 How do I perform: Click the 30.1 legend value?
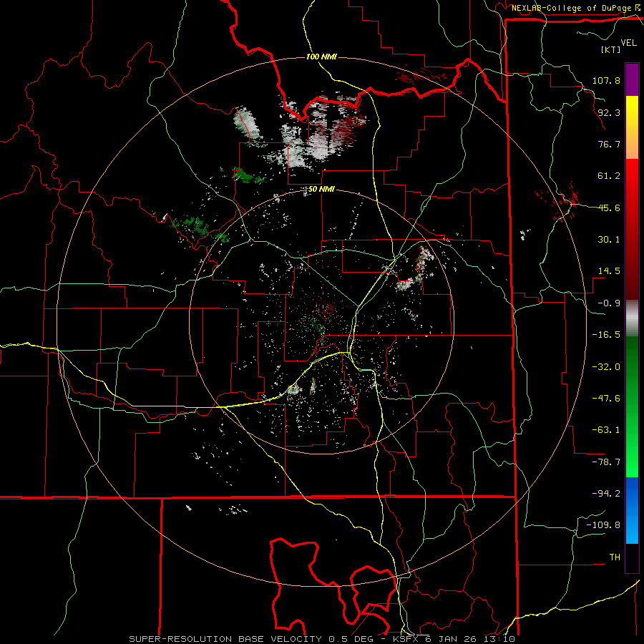pos(609,240)
